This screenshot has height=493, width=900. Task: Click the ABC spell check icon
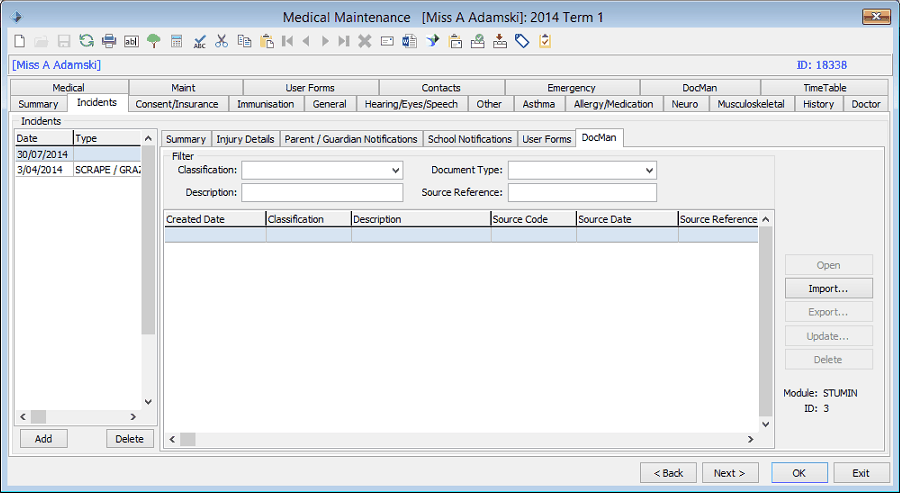pos(199,41)
